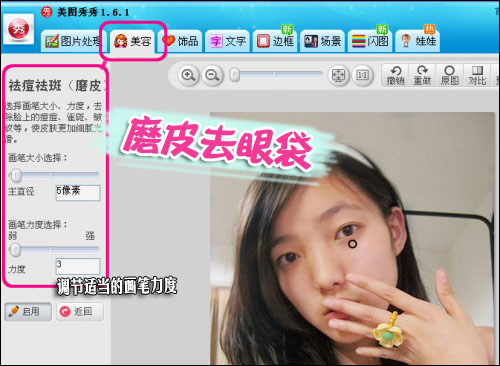Open the 饰品 accessories tab
Screen dimensions: 500x366
pos(180,41)
